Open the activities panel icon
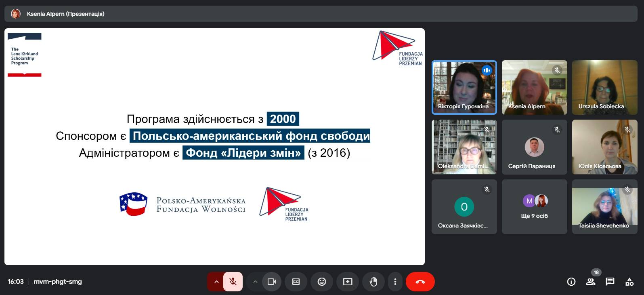Screen dimensions: 644x295 (x=629, y=282)
